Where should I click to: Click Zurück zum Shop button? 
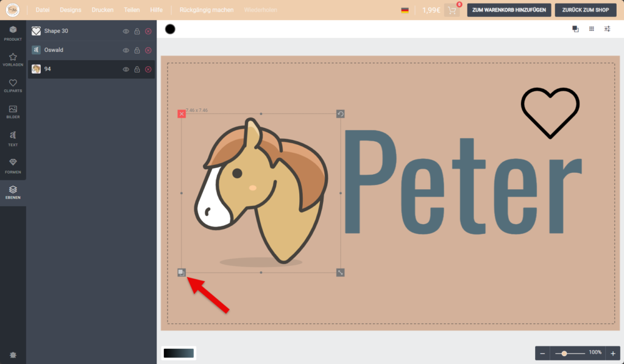coord(586,10)
